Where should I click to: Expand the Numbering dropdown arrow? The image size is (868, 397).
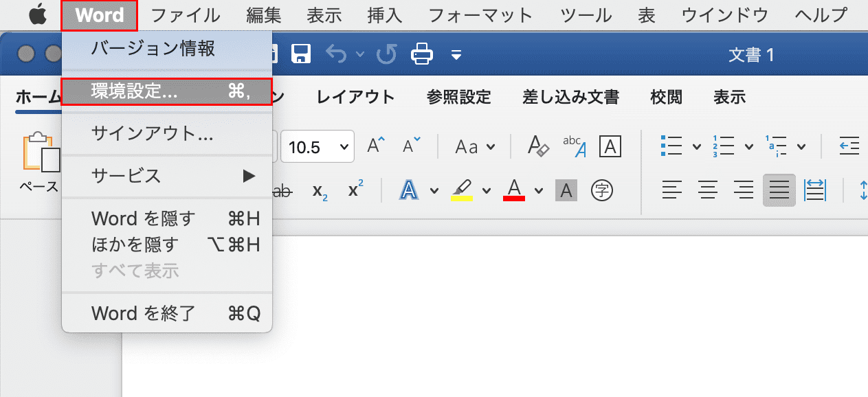(748, 147)
